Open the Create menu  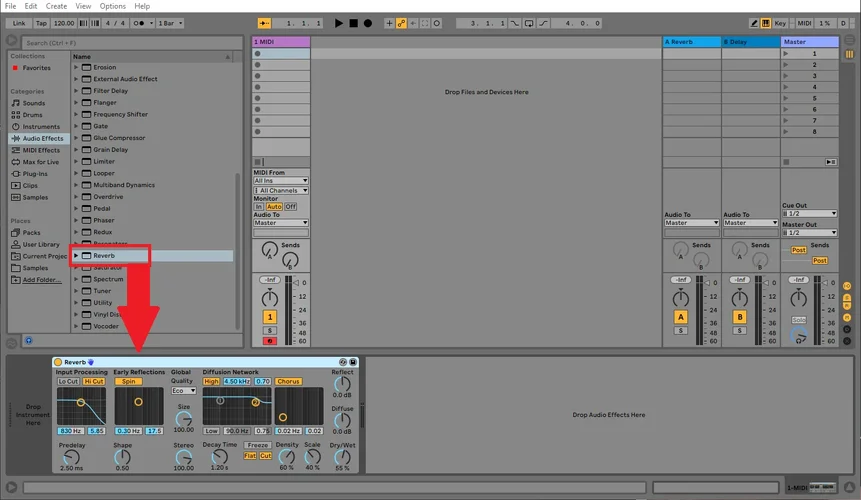(56, 6)
